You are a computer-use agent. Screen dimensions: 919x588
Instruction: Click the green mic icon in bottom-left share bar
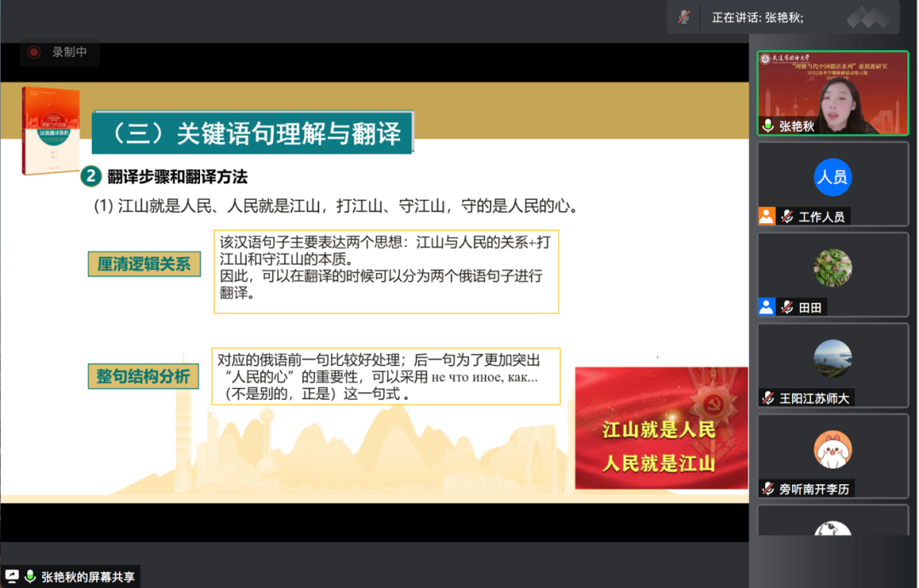point(31,576)
